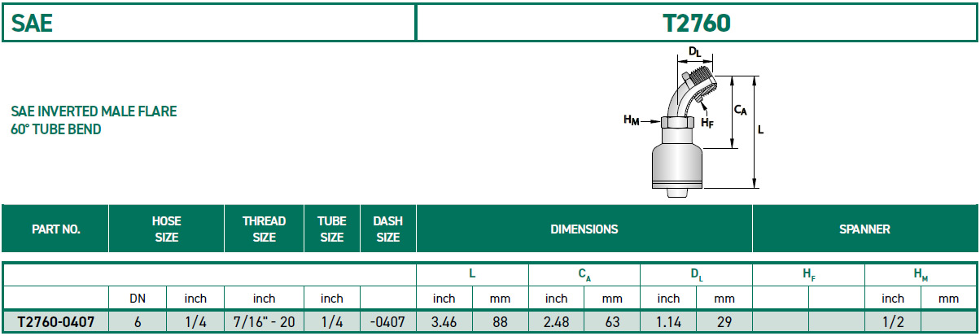Click the PART NO. column header
This screenshot has height=336, width=980.
(55, 229)
